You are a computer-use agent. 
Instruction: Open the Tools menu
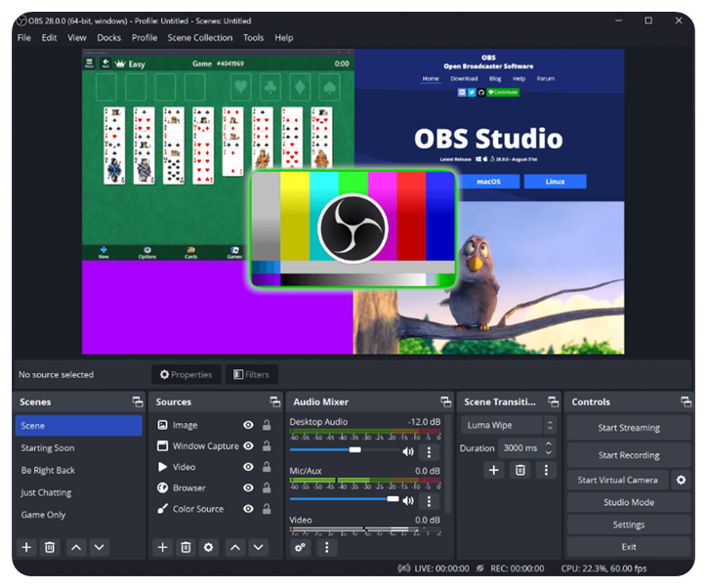(253, 38)
